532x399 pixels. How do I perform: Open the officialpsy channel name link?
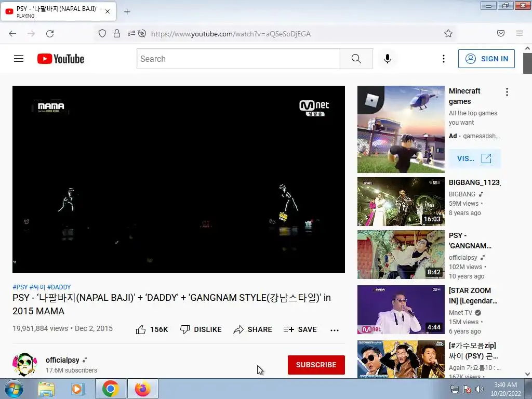62,360
